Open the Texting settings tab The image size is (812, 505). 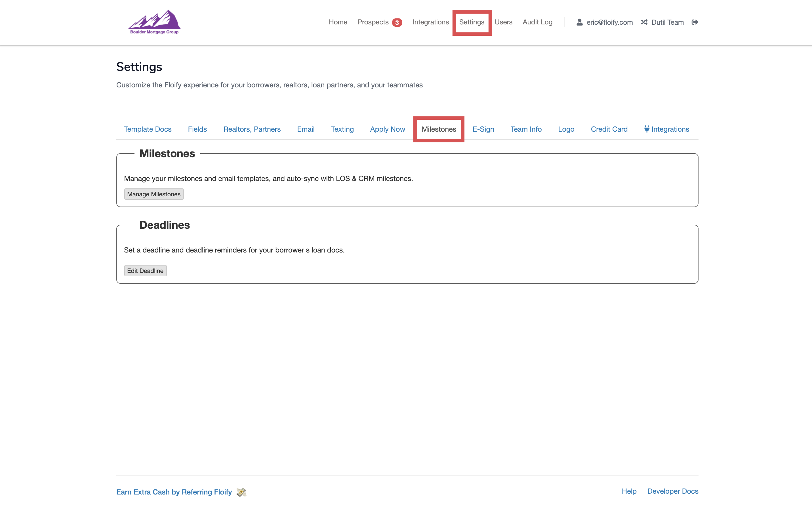click(x=342, y=129)
